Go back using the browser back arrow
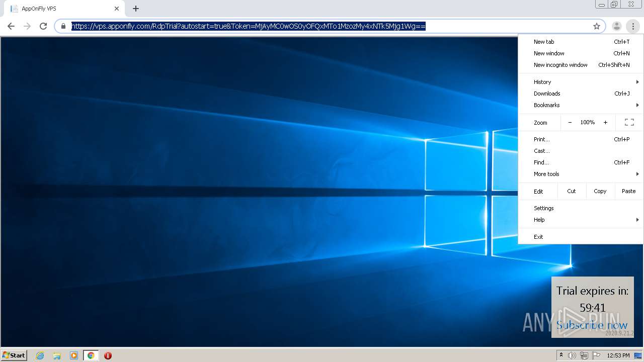644x362 pixels. (x=11, y=26)
